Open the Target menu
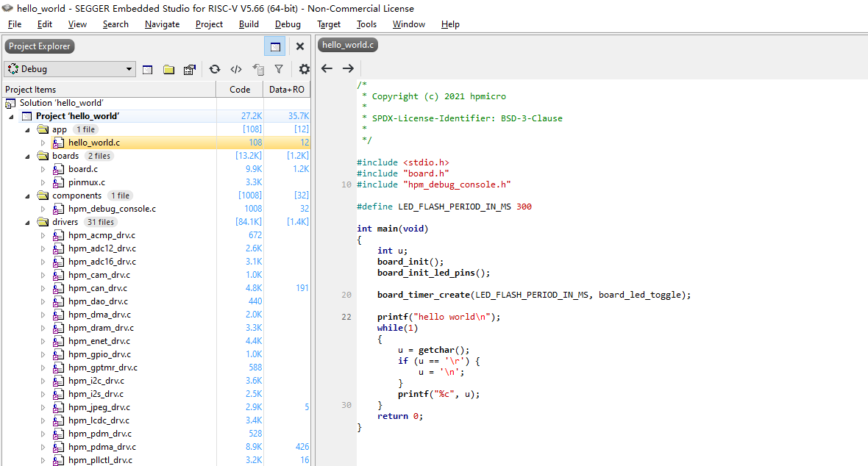 (329, 24)
